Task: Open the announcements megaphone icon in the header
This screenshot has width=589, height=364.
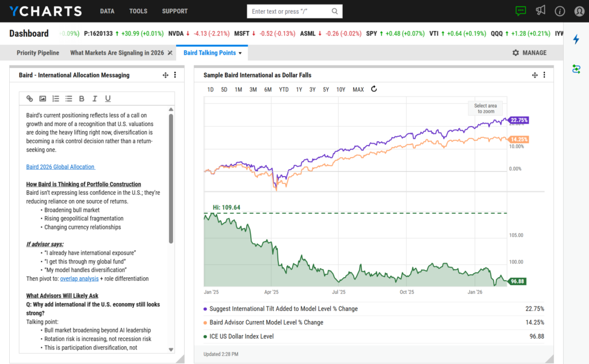Action: (x=540, y=10)
